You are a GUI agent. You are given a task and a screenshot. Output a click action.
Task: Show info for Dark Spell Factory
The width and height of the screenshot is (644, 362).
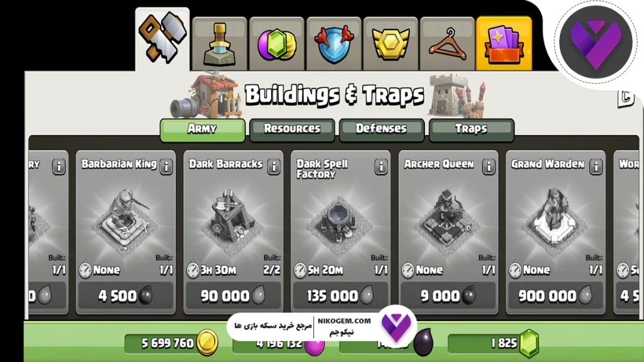pos(380,166)
